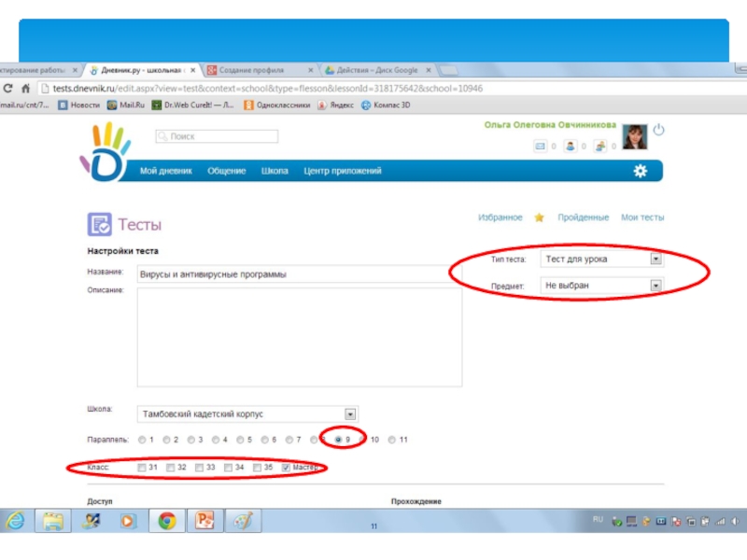Select parallel 2 radio button

point(166,440)
